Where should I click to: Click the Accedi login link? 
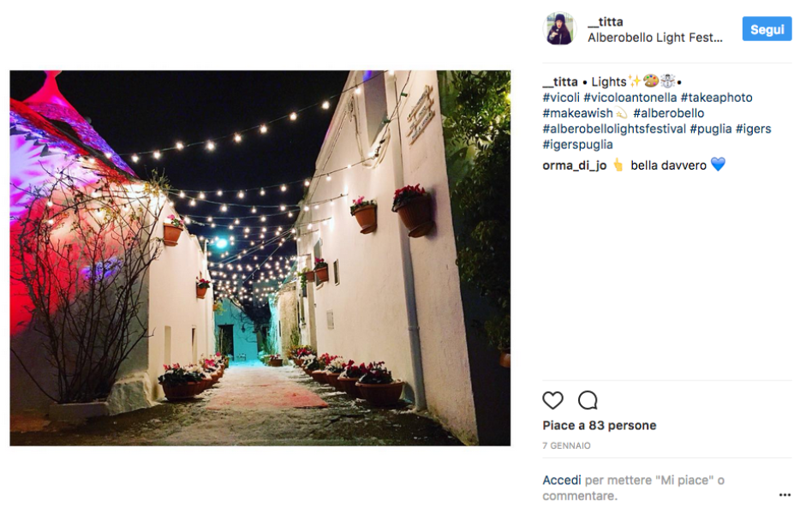tap(561, 481)
